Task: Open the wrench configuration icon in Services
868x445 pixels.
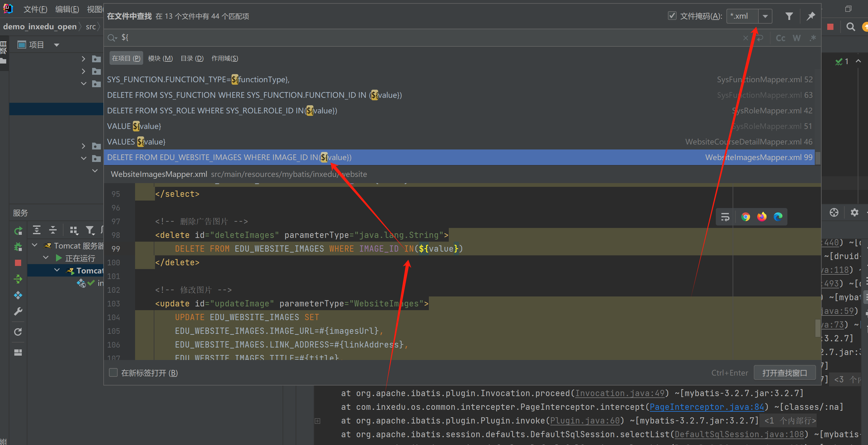Action: click(x=18, y=311)
